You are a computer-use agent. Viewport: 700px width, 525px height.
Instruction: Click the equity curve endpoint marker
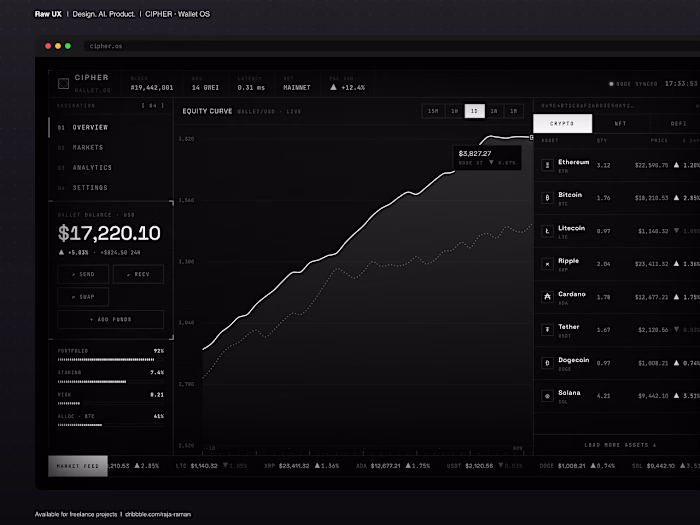531,138
